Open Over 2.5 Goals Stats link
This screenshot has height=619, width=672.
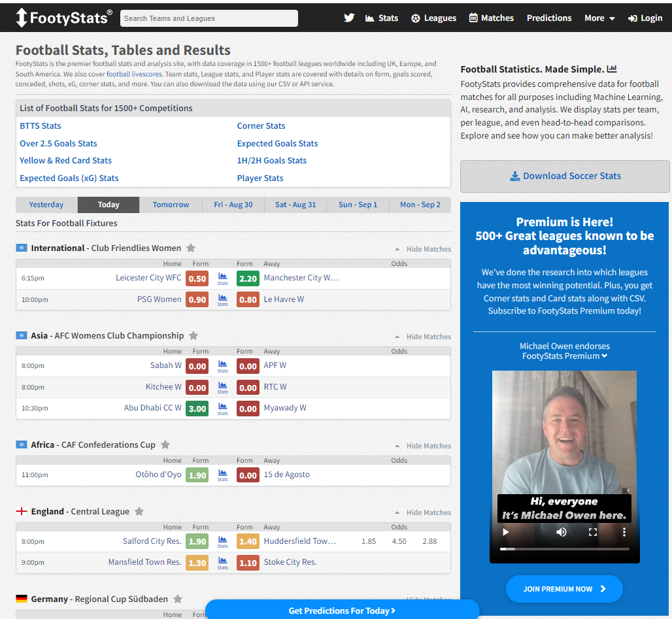[58, 143]
